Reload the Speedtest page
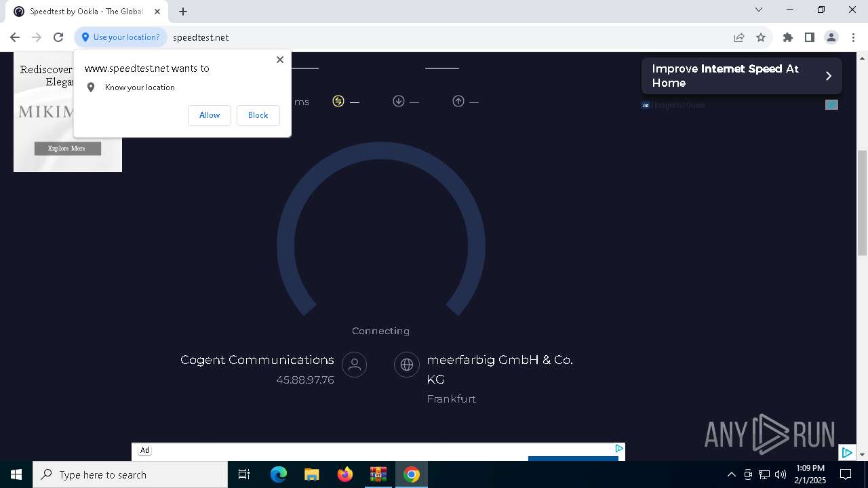This screenshot has width=868, height=488. [x=58, y=37]
